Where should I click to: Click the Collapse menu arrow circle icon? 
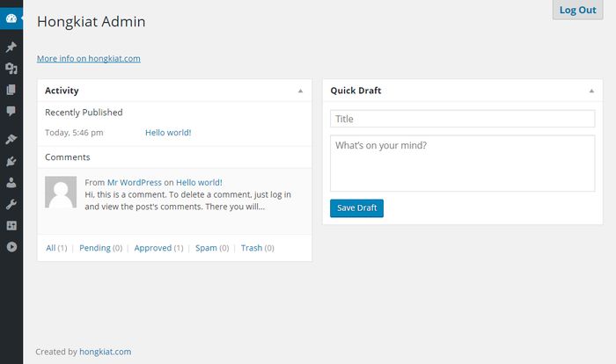click(11, 246)
